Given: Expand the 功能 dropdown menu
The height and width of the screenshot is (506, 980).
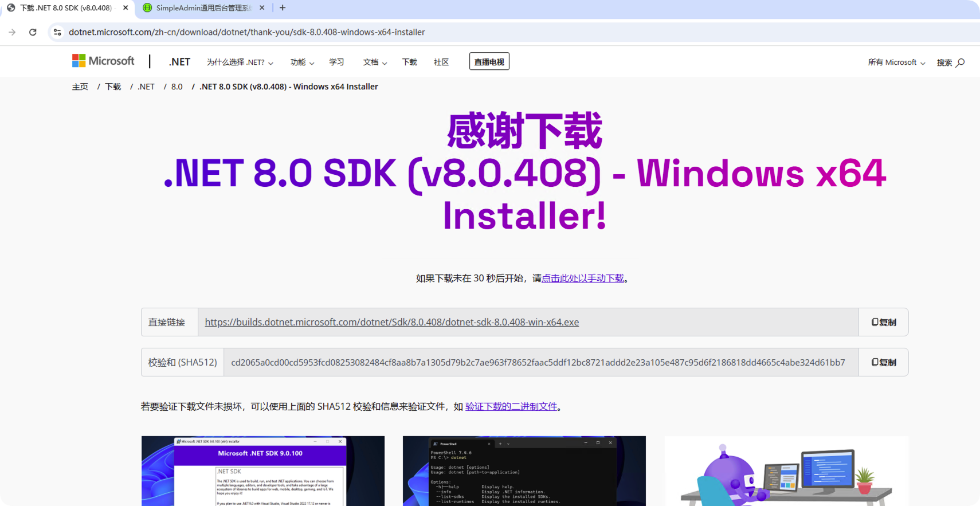Looking at the screenshot, I should coord(302,62).
